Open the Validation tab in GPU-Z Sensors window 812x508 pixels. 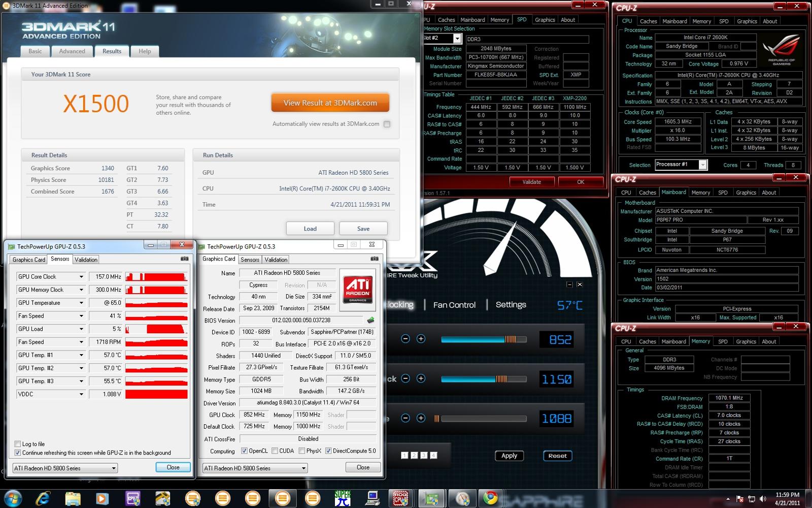[x=86, y=260]
